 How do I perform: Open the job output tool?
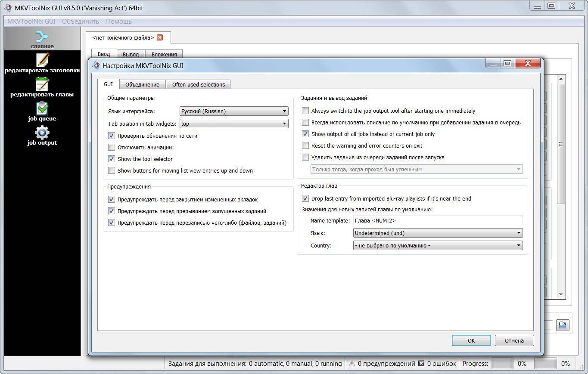point(42,135)
